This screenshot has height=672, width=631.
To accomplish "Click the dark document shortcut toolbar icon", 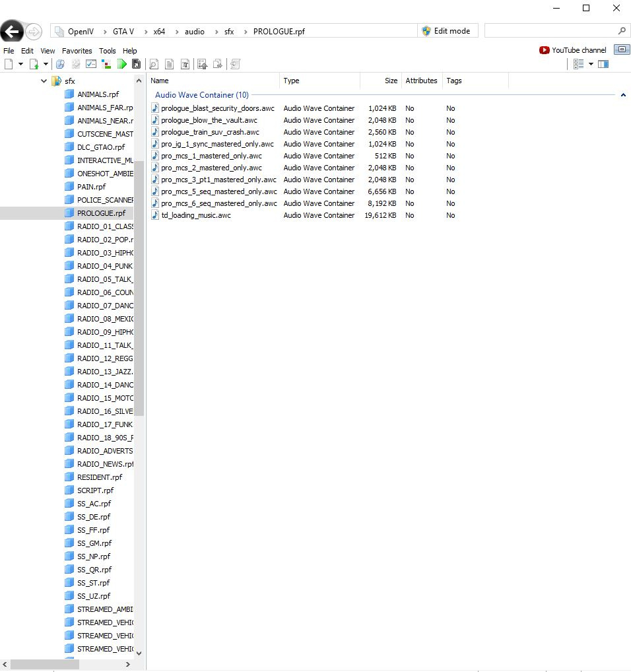I will click(136, 64).
